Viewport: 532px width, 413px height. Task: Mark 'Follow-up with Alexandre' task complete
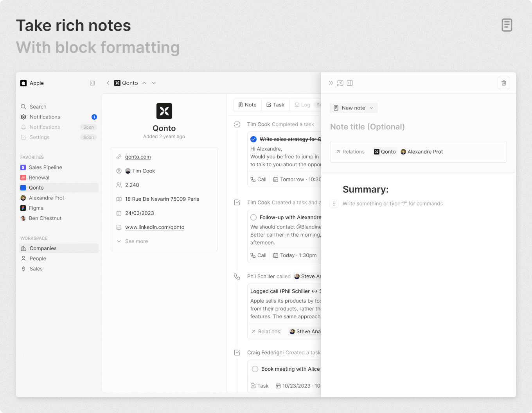click(x=253, y=217)
